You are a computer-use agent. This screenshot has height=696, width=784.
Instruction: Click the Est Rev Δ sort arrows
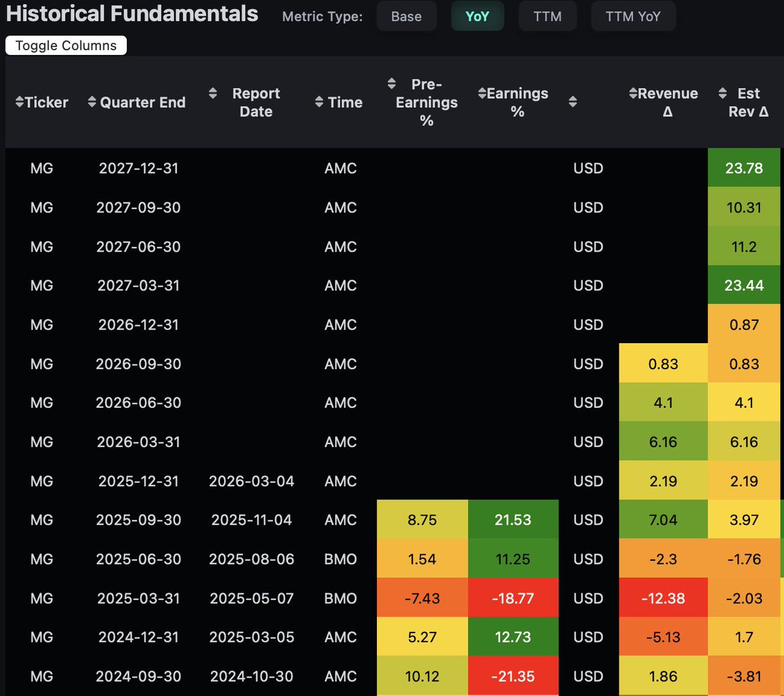pos(721,93)
